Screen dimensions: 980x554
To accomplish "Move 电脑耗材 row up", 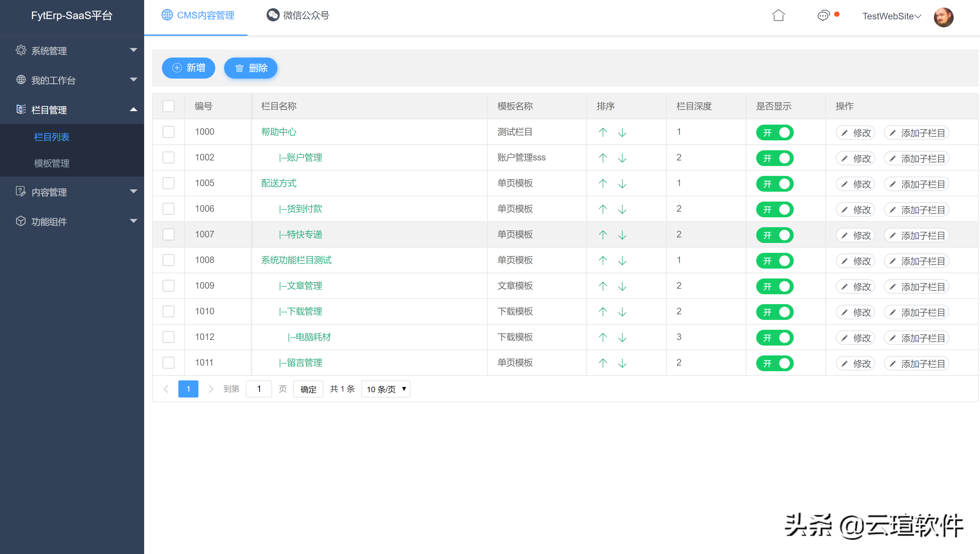I will pyautogui.click(x=603, y=338).
